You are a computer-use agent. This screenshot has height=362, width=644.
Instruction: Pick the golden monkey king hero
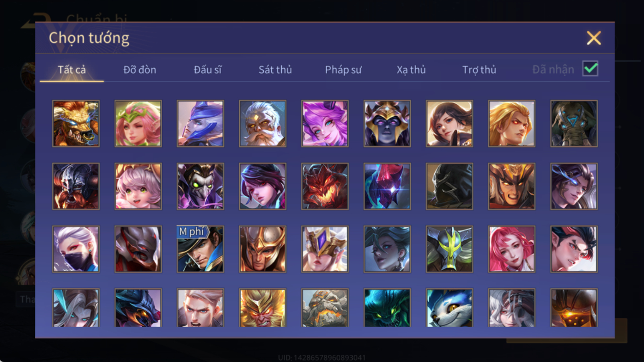(x=263, y=307)
